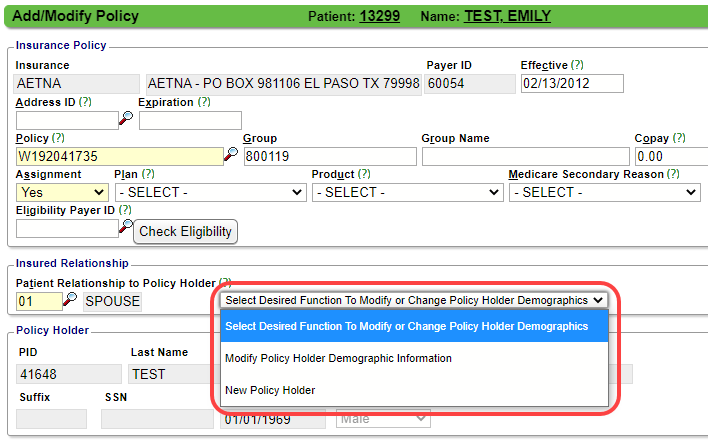Image resolution: width=708 pixels, height=446 pixels.
Task: Select the highlighted Select Desired Function option
Action: 406,325
